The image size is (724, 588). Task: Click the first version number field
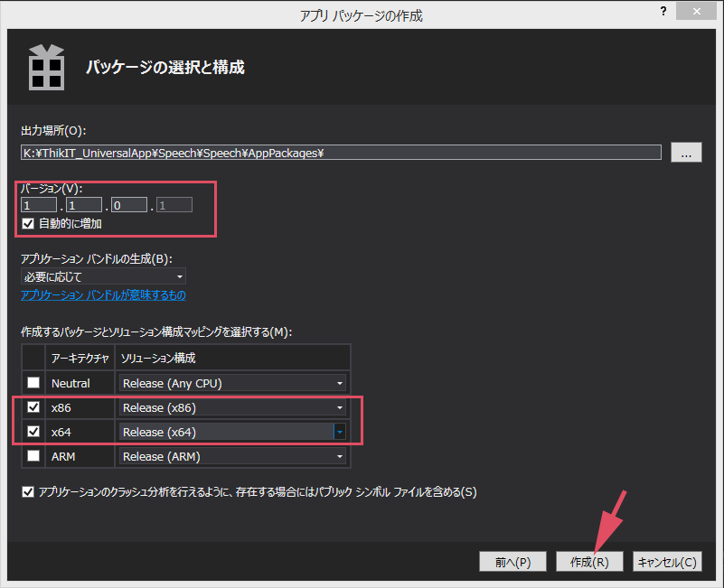click(39, 205)
